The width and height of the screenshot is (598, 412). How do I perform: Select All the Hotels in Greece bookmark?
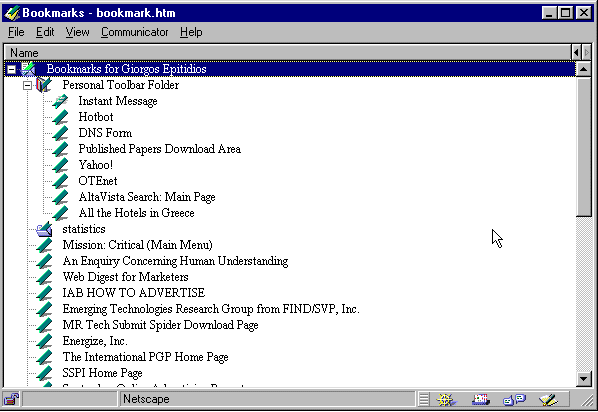point(136,213)
